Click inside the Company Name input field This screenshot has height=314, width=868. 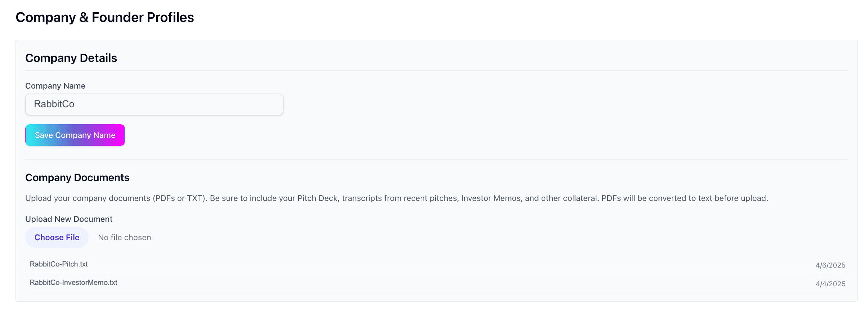coord(154,104)
